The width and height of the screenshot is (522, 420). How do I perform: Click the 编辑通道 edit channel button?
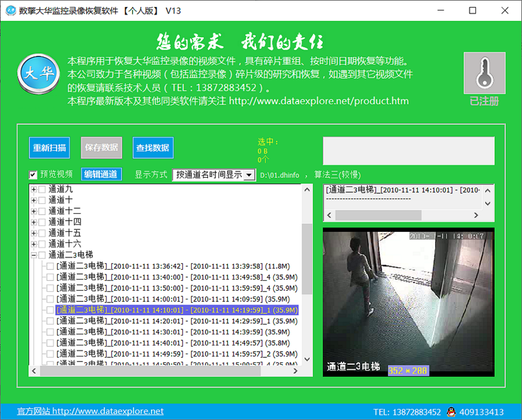pos(101,174)
